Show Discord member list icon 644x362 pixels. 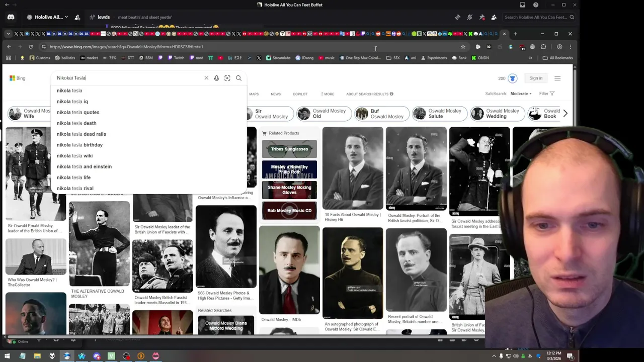pyautogui.click(x=494, y=17)
